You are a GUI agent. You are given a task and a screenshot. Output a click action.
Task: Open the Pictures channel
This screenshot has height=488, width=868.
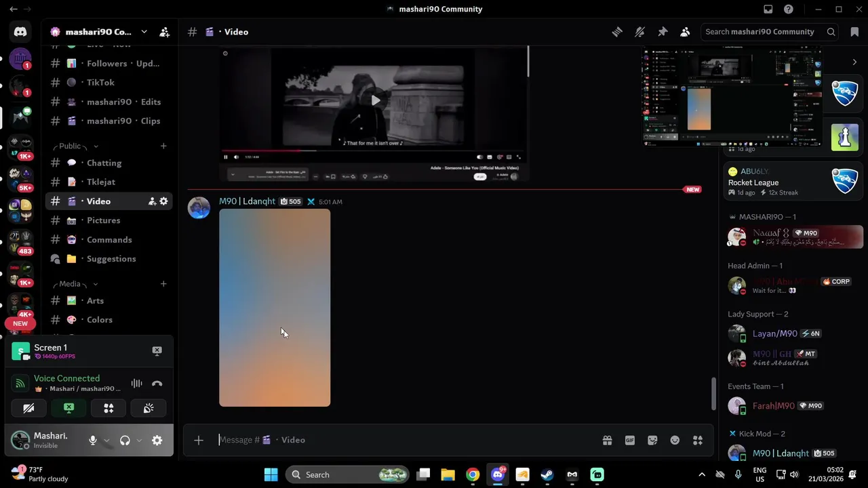click(x=108, y=220)
